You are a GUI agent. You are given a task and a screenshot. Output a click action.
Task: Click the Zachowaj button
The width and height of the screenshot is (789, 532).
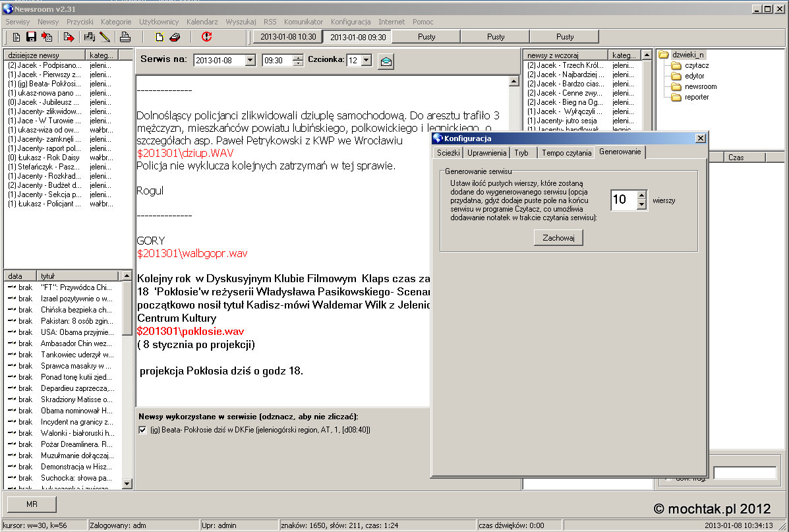[558, 237]
